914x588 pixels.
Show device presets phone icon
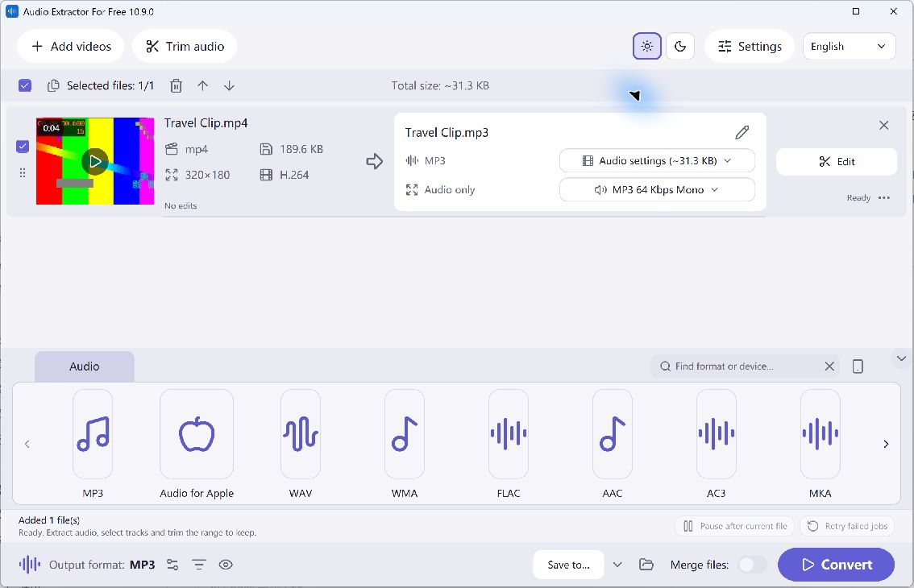pyautogui.click(x=858, y=366)
